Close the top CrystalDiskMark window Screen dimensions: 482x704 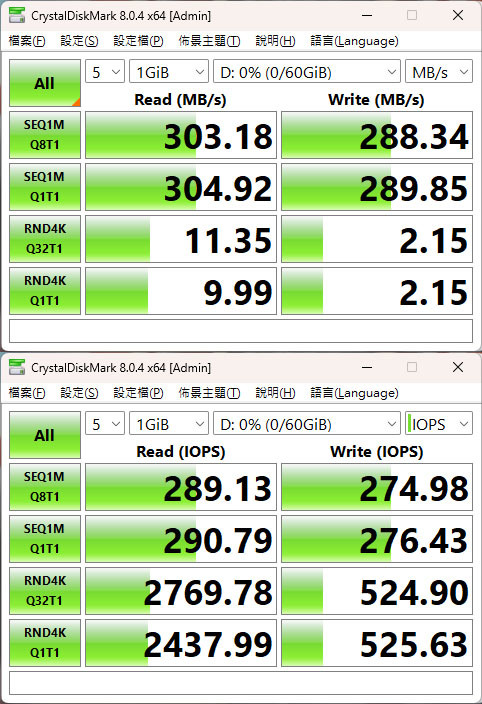pyautogui.click(x=458, y=15)
